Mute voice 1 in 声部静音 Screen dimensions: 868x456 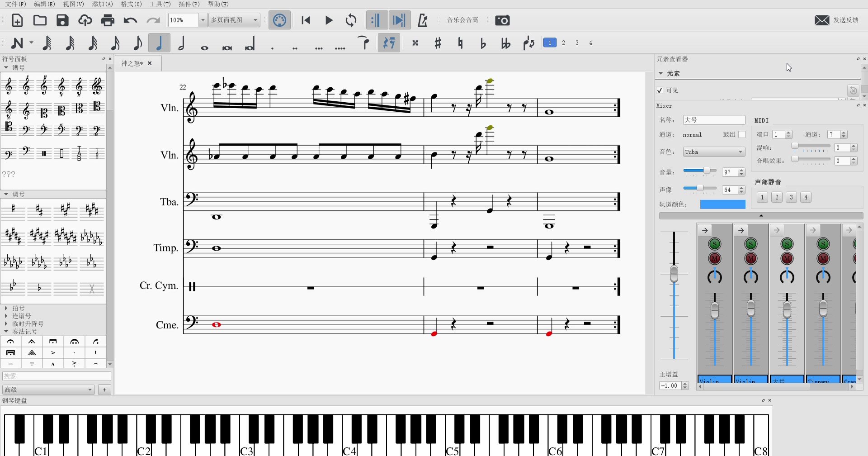(x=762, y=197)
